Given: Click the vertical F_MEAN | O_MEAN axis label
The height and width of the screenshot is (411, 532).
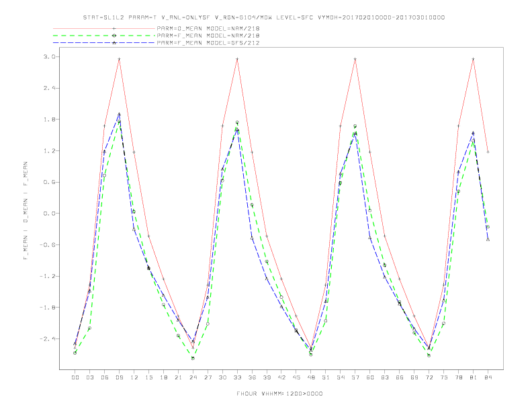Looking at the screenshot, I should click(x=26, y=211).
